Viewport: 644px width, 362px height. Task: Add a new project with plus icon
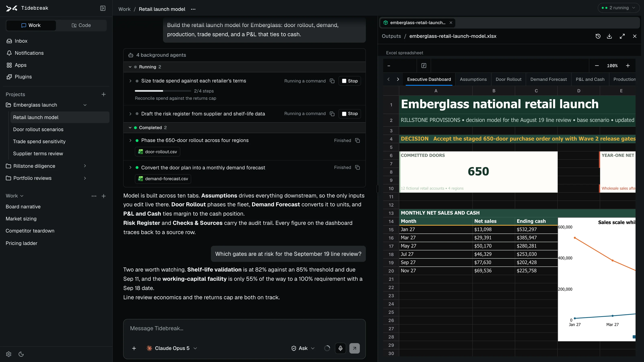click(103, 95)
